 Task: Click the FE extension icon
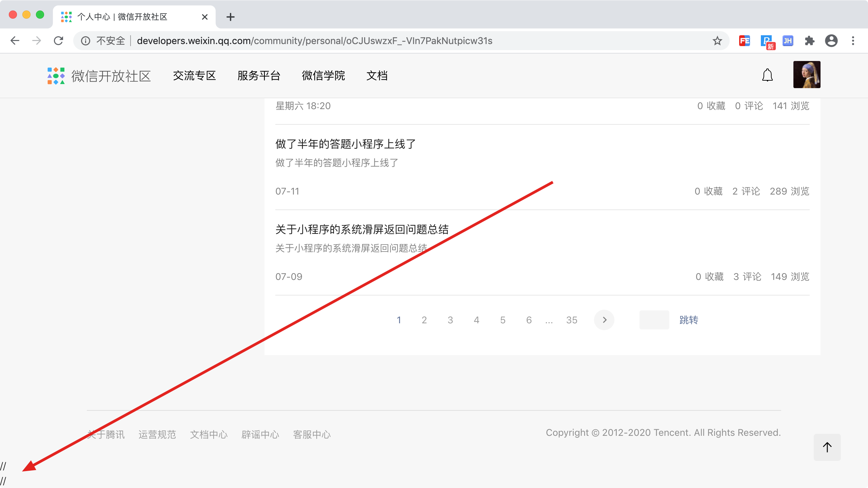click(x=745, y=41)
